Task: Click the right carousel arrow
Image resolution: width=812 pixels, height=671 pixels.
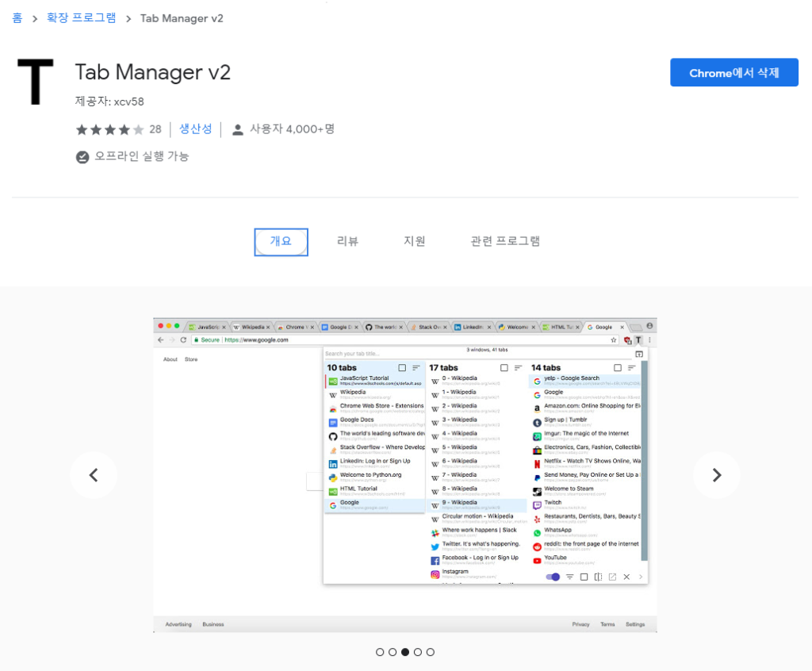Action: [716, 474]
